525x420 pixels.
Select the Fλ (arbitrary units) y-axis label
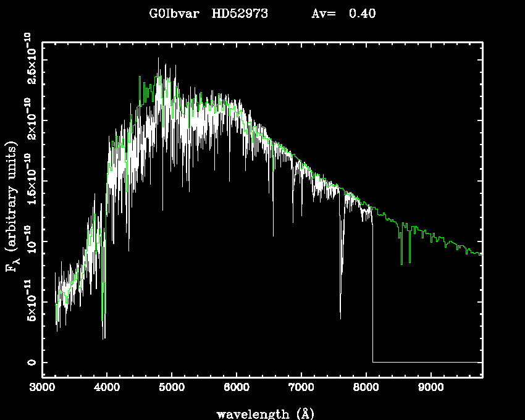(12, 206)
